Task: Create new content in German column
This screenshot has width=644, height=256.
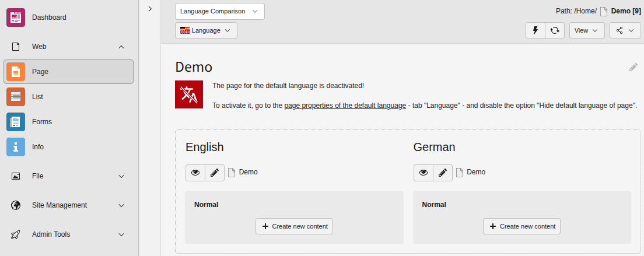Action: coord(521,226)
